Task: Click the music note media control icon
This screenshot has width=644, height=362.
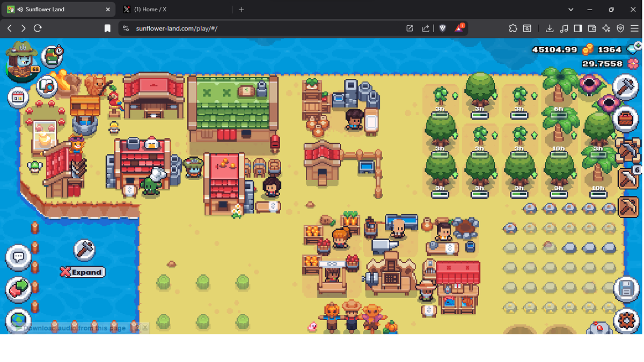Action: pos(563,28)
